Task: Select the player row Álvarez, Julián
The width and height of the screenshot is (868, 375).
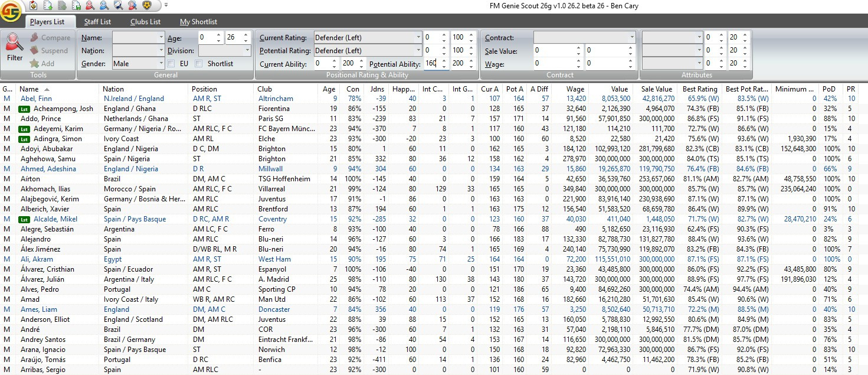Action: (x=434, y=279)
